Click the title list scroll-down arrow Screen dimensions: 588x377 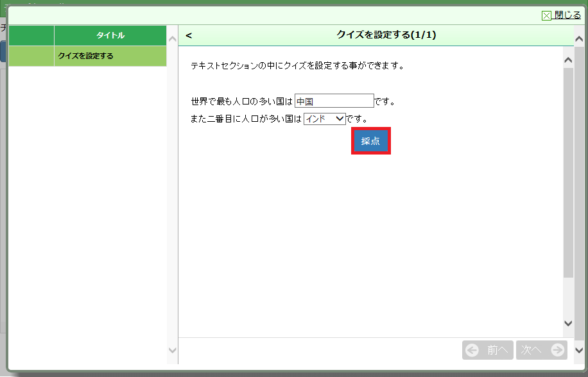click(173, 351)
